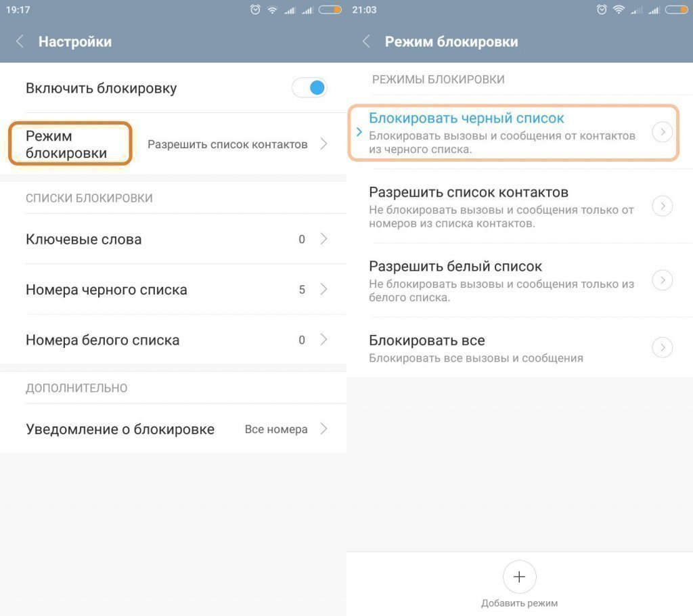Click the Добавить режим label

pyautogui.click(x=519, y=603)
